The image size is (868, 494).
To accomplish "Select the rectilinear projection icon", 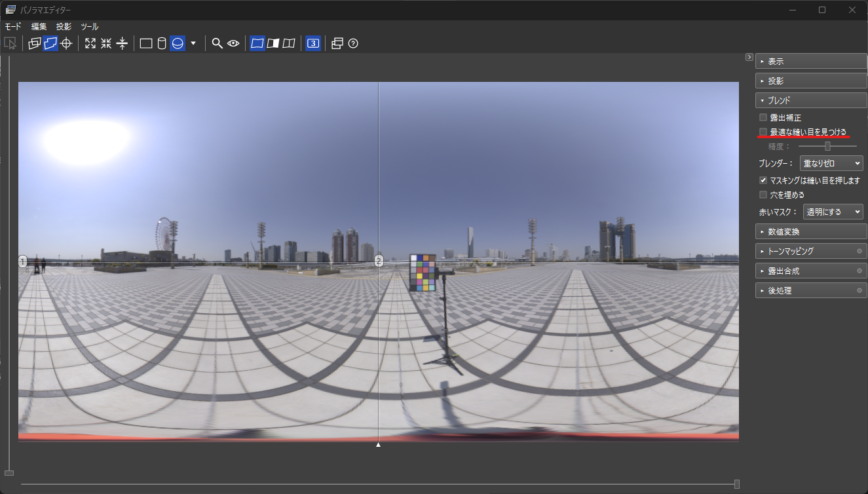I will coord(145,43).
